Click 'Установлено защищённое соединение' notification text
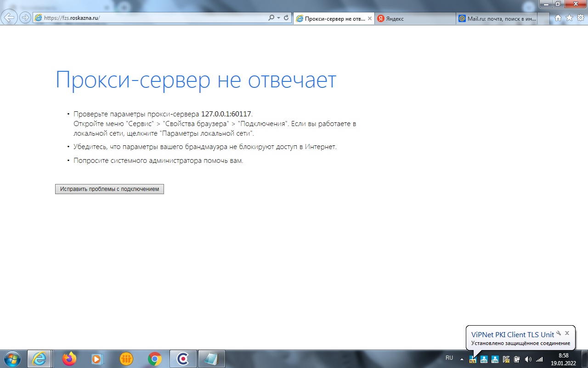Image resolution: width=588 pixels, height=368 pixels. pyautogui.click(x=520, y=343)
